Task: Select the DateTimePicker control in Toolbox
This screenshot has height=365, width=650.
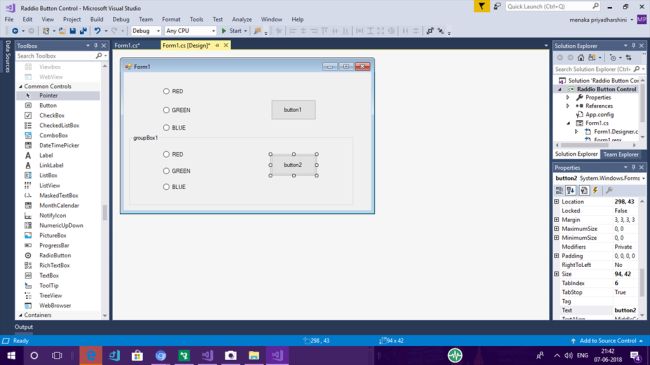Action: pos(58,145)
